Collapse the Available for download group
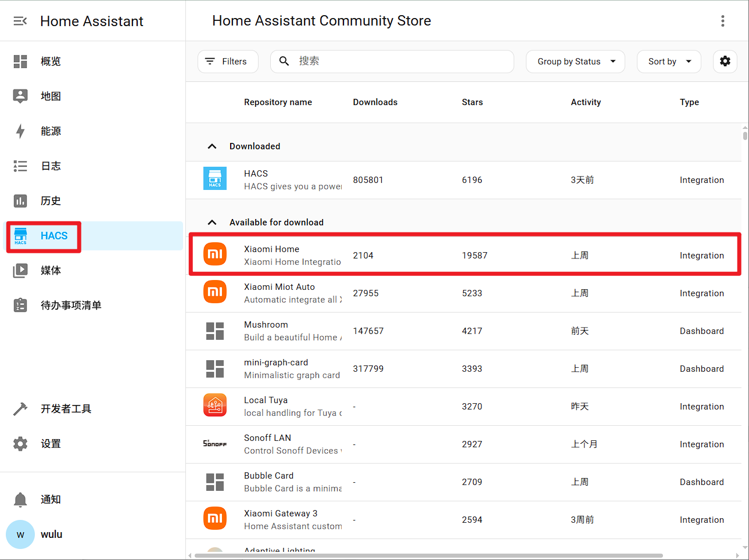Image resolution: width=749 pixels, height=560 pixels. click(x=212, y=222)
